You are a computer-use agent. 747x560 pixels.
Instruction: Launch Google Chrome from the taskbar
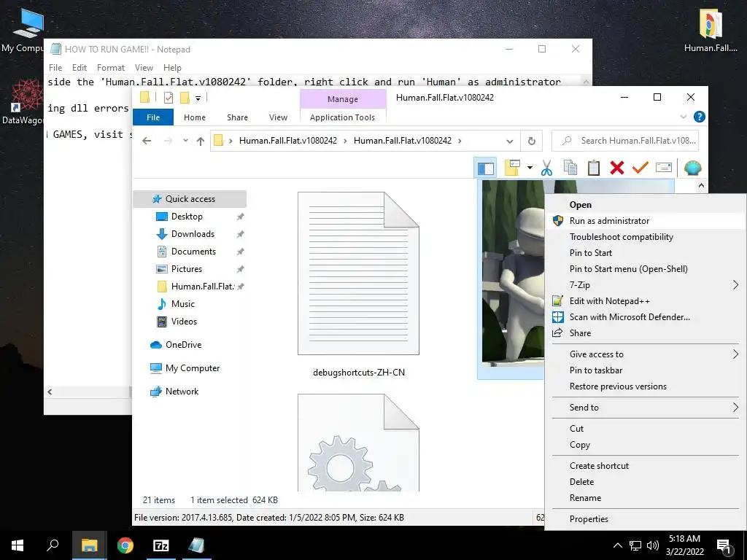(x=125, y=545)
